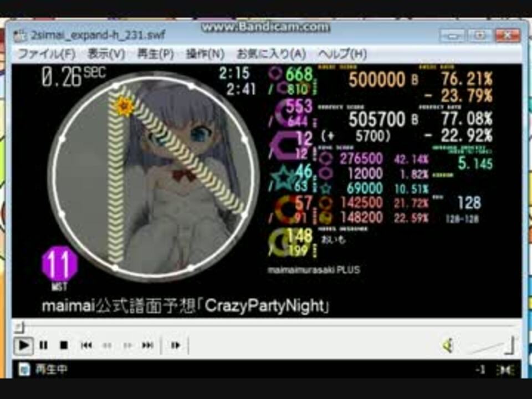Open the 操作(N) menu

click(x=205, y=54)
